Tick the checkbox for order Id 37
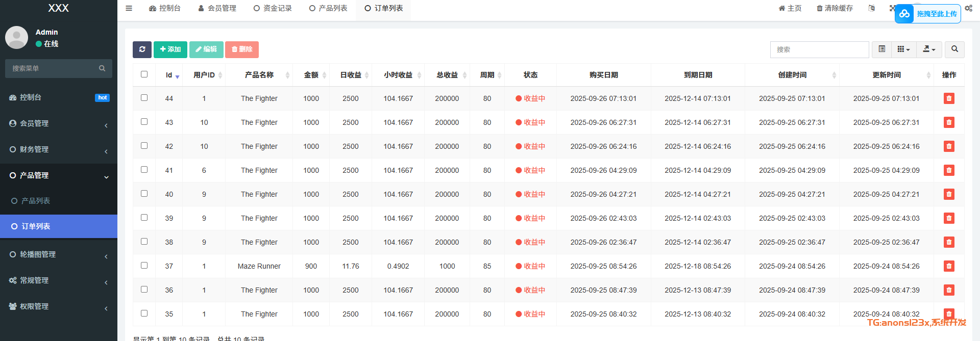 click(144, 266)
